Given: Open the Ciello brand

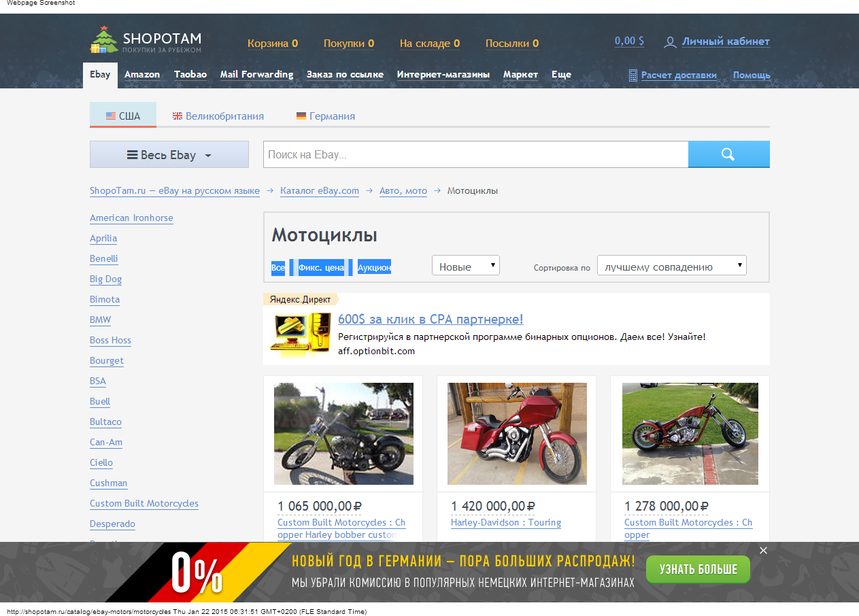Looking at the screenshot, I should point(101,463).
